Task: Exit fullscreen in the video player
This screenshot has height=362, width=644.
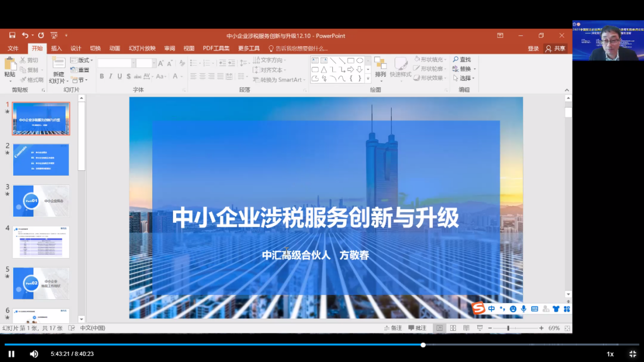Action: coord(633,354)
